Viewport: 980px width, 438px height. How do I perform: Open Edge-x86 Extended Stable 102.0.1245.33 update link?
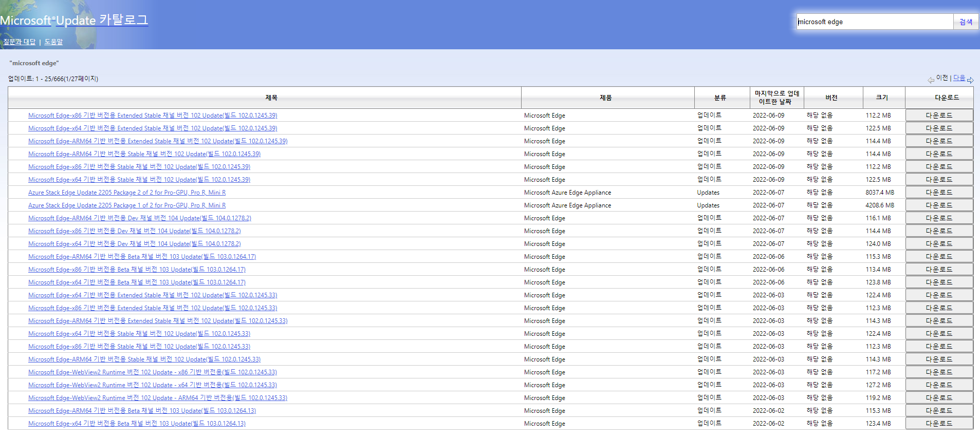tap(153, 308)
